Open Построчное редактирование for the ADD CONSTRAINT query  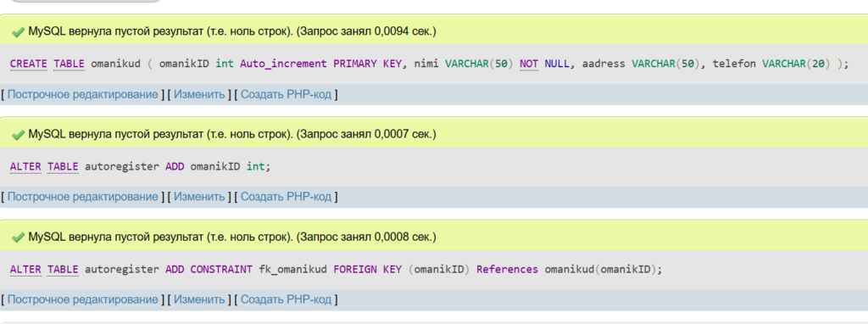tap(82, 299)
